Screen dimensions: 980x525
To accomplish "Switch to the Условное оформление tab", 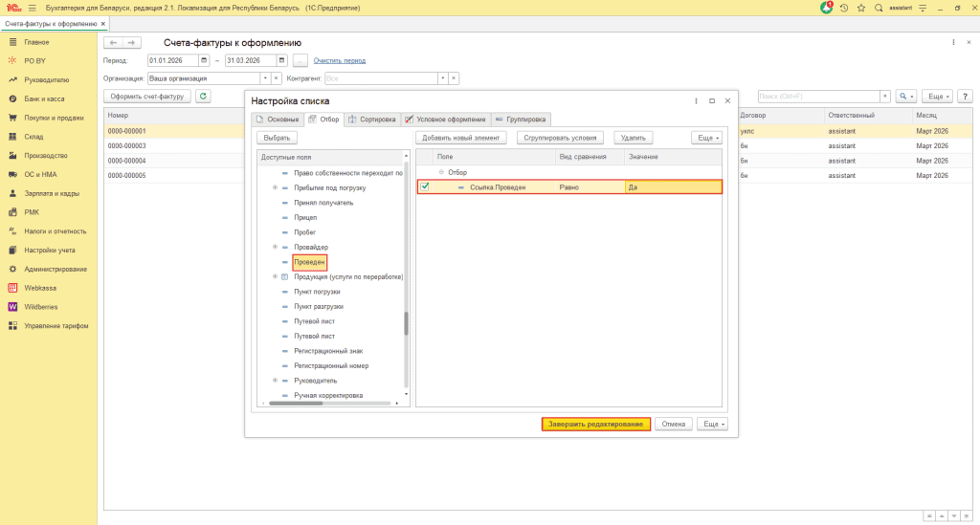I will 446,120.
